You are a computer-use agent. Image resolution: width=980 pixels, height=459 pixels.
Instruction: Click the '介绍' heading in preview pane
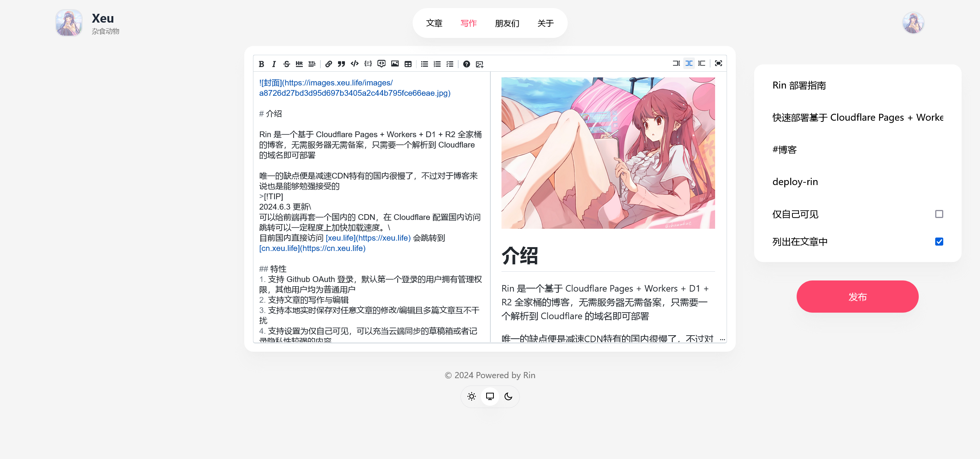click(x=520, y=256)
